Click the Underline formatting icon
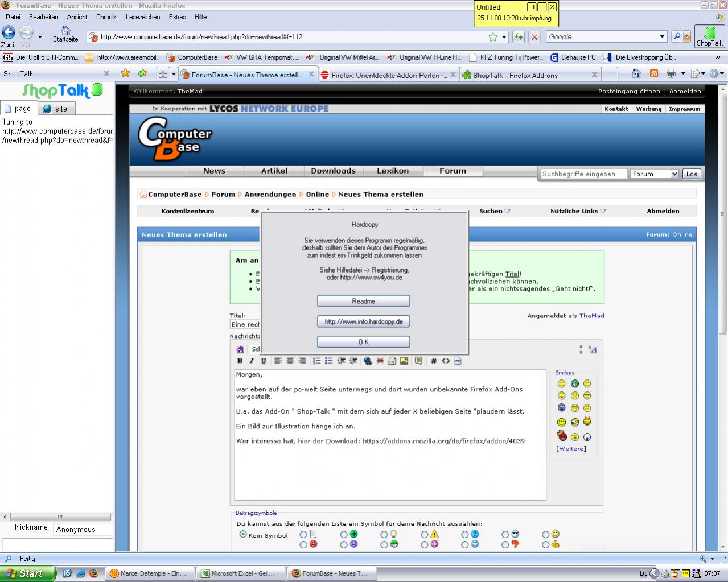This screenshot has height=582, width=728. (x=264, y=361)
